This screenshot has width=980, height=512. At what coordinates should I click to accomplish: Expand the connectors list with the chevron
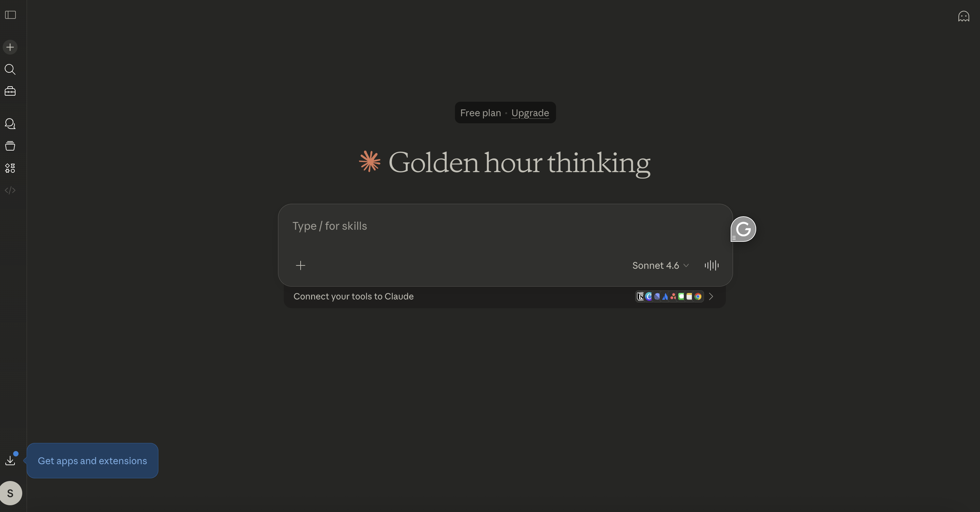coord(711,297)
